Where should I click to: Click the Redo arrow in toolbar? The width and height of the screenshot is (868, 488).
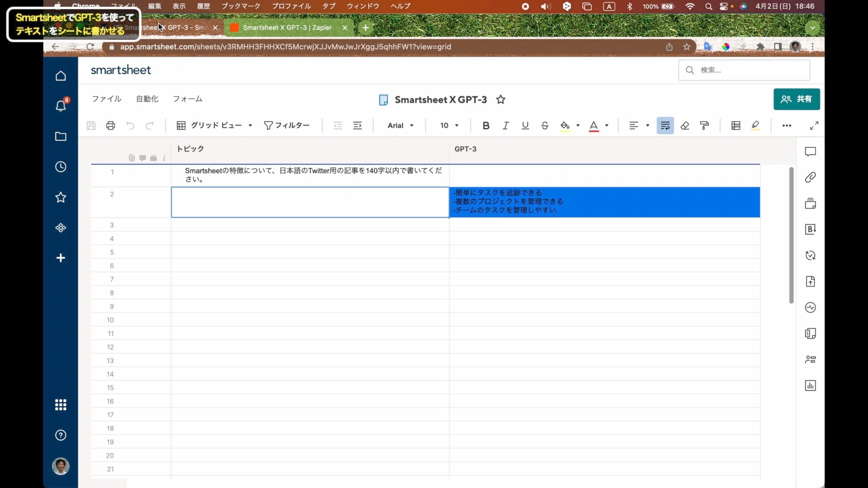coord(150,125)
